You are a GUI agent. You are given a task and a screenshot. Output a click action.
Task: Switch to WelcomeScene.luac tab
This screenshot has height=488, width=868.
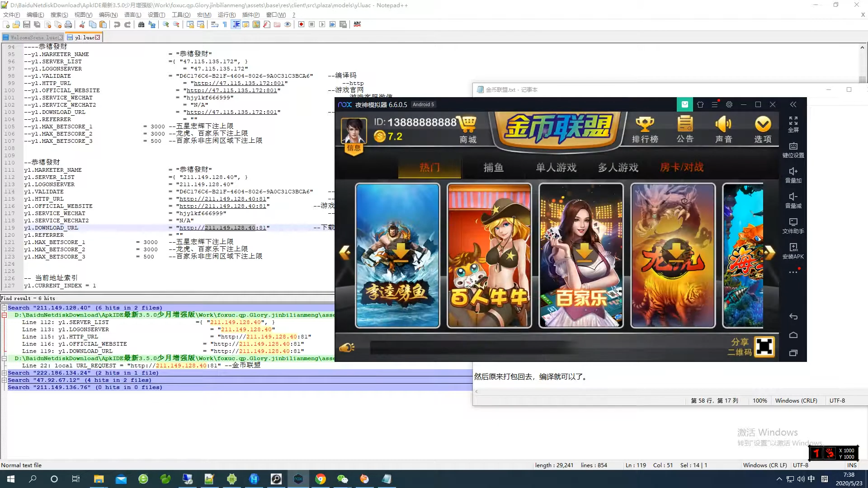click(33, 38)
